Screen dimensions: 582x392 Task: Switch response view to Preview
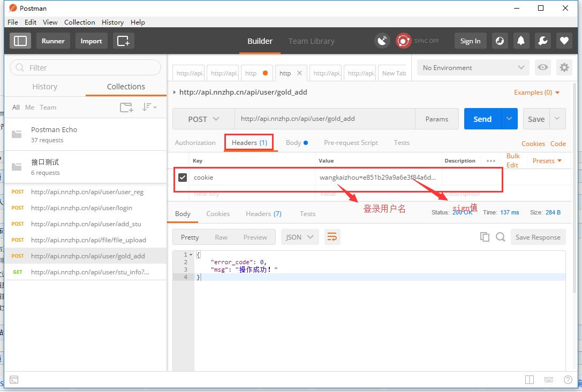(x=255, y=237)
